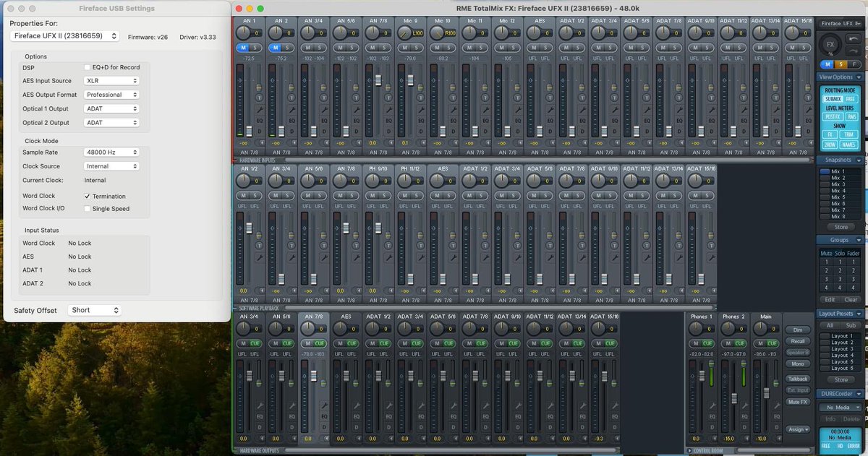Open the wrench settings on Mic 9 input channel
Viewport: 868px width, 456px height.
(x=421, y=109)
